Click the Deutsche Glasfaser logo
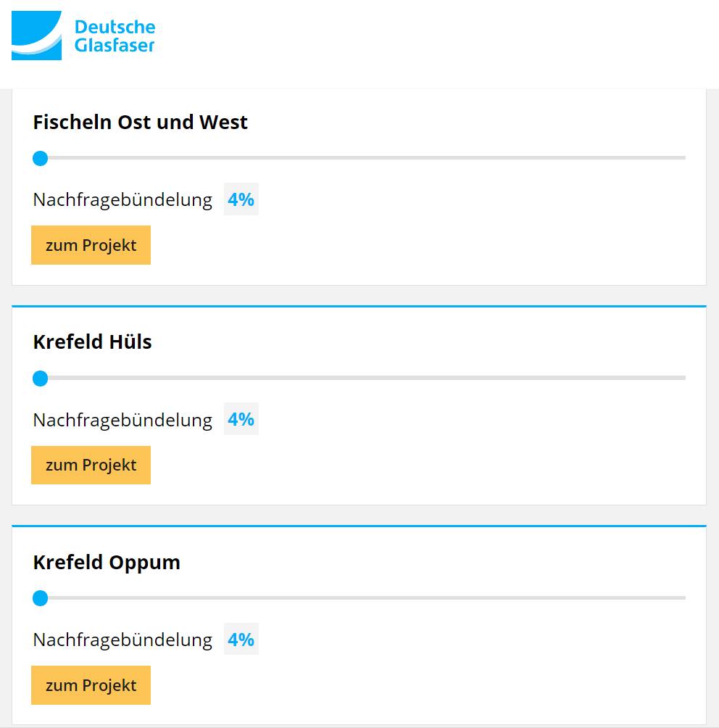This screenshot has height=728, width=719. tap(83, 34)
